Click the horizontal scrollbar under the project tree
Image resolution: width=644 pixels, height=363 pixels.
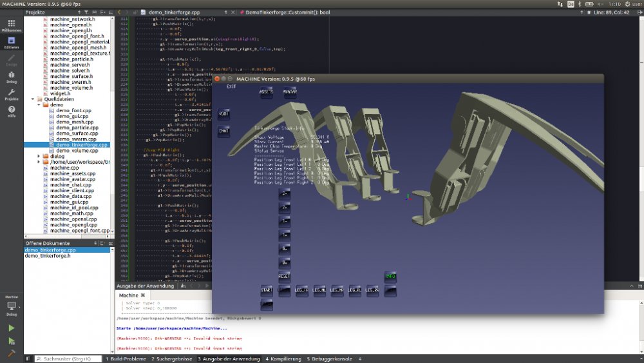pyautogui.click(x=67, y=237)
